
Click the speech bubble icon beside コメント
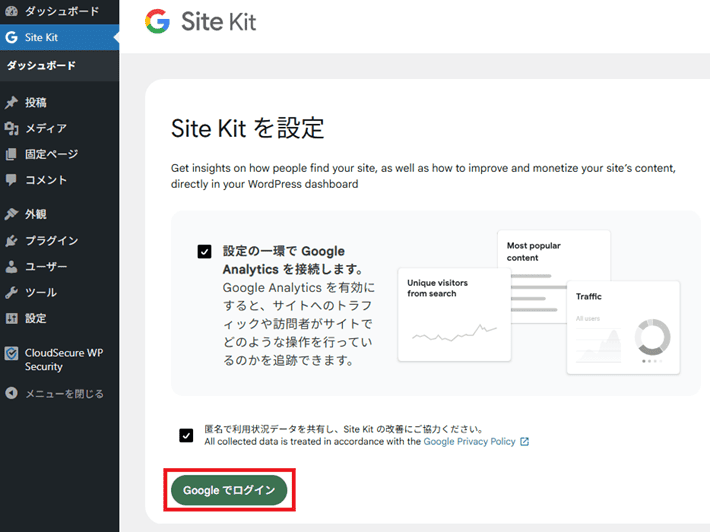click(11, 180)
